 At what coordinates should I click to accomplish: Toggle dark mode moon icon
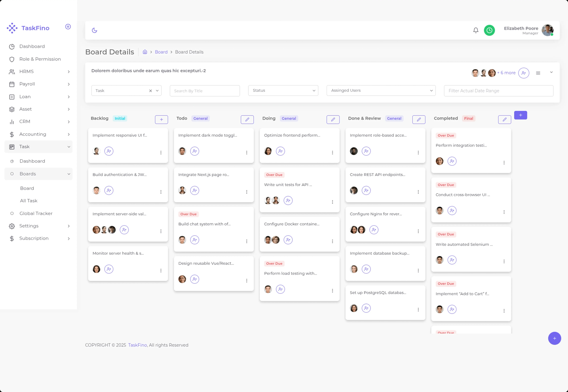tap(95, 30)
